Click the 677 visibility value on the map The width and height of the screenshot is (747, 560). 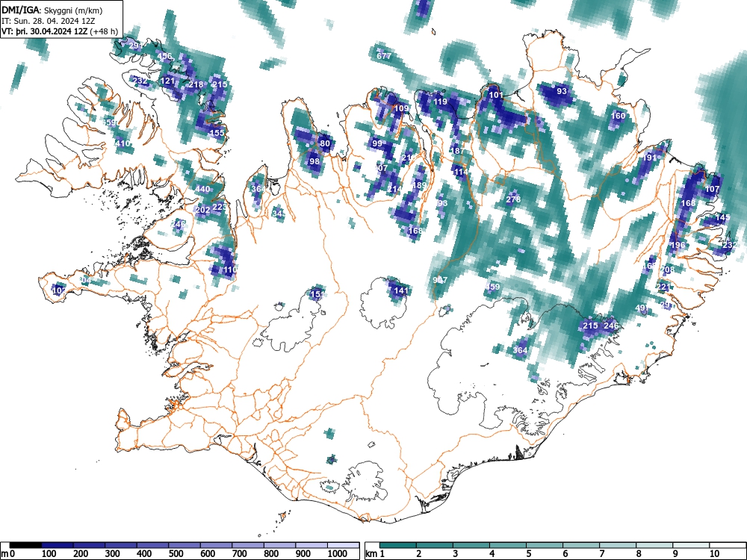384,56
